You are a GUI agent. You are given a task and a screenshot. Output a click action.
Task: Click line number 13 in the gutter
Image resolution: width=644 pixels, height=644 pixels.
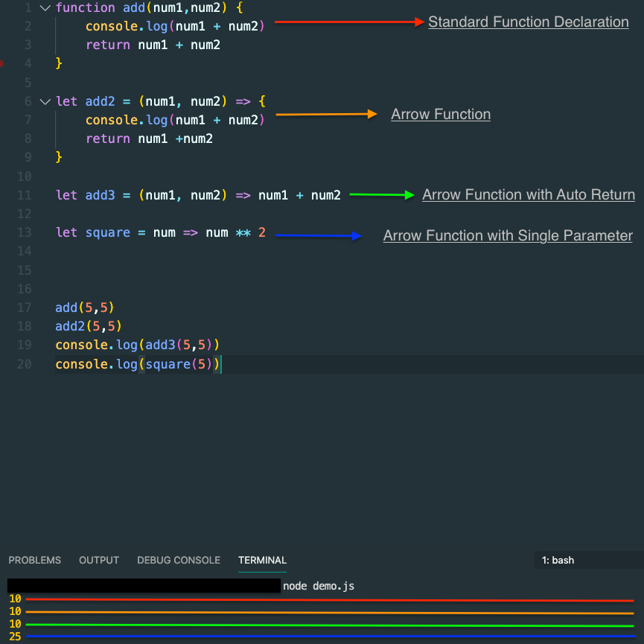tap(25, 232)
